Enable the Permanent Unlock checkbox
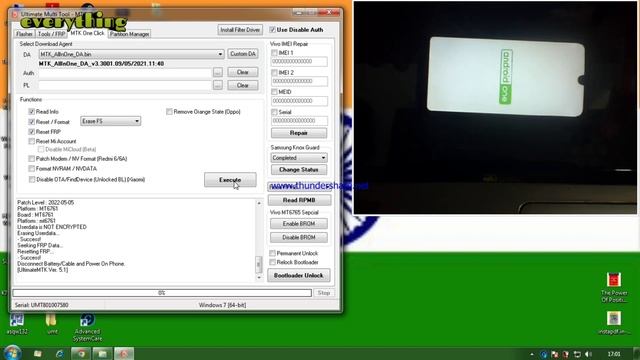Viewport: 640px width, 360px height. click(x=272, y=253)
